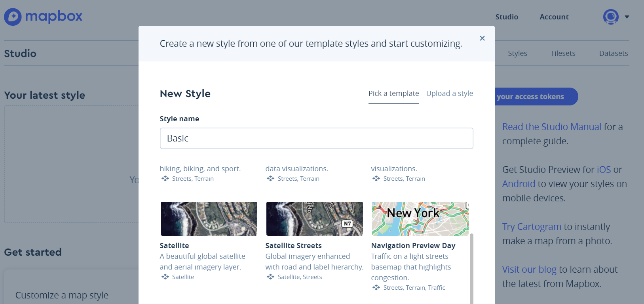Expand the account dropdown arrow
644x304 pixels.
(x=627, y=17)
